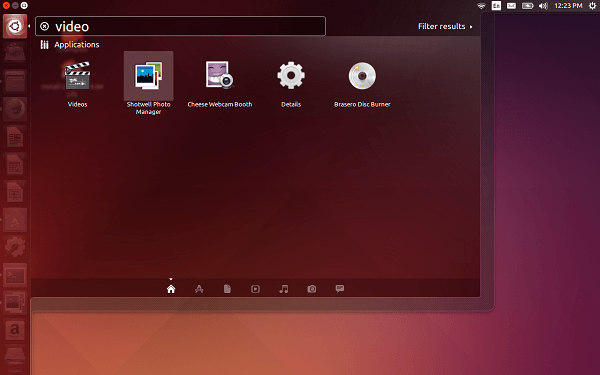Viewport: 600px width, 375px height.
Task: Open the Videos application result
Action: [x=77, y=77]
